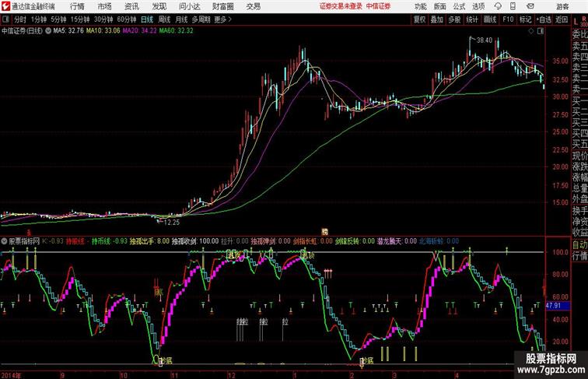
Task: Click 独孤出手: 8.00 indicator label
Action: (149, 241)
